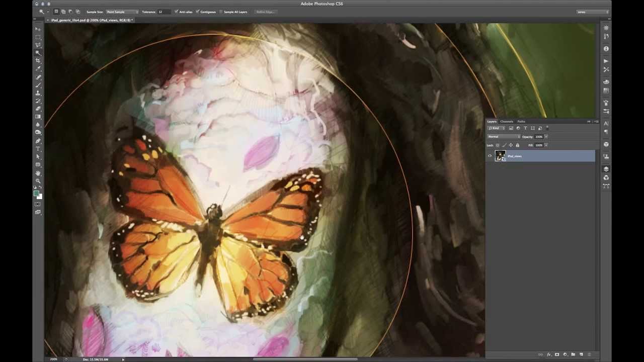The width and height of the screenshot is (644, 362).
Task: Click New Selection mode icon
Action: [56, 12]
